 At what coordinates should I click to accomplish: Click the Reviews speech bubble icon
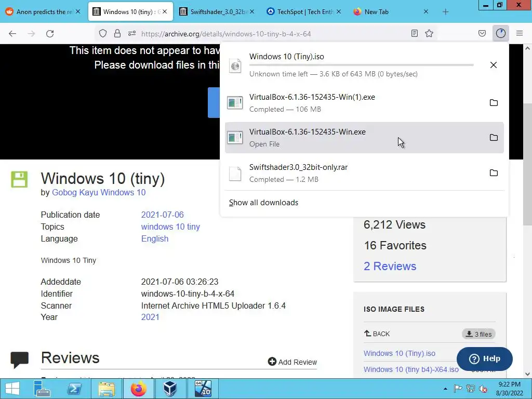point(19,360)
